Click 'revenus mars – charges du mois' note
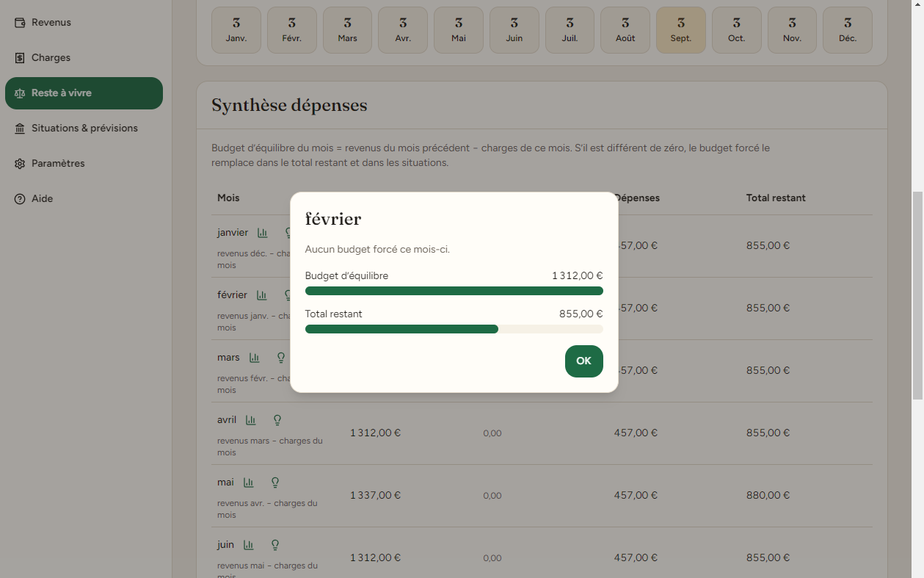924x578 pixels. (x=270, y=447)
